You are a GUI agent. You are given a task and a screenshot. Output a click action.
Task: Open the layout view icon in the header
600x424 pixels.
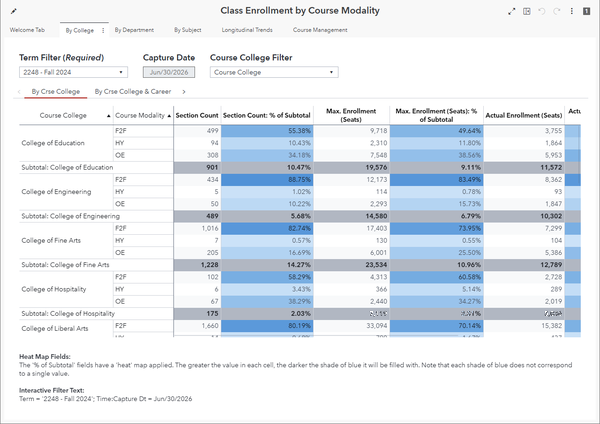527,11
